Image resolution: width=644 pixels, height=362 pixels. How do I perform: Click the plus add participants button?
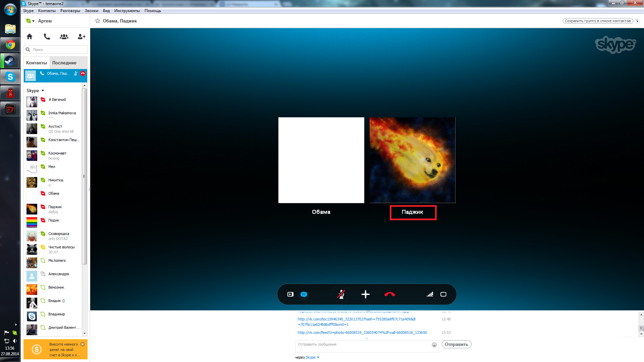[x=366, y=294]
